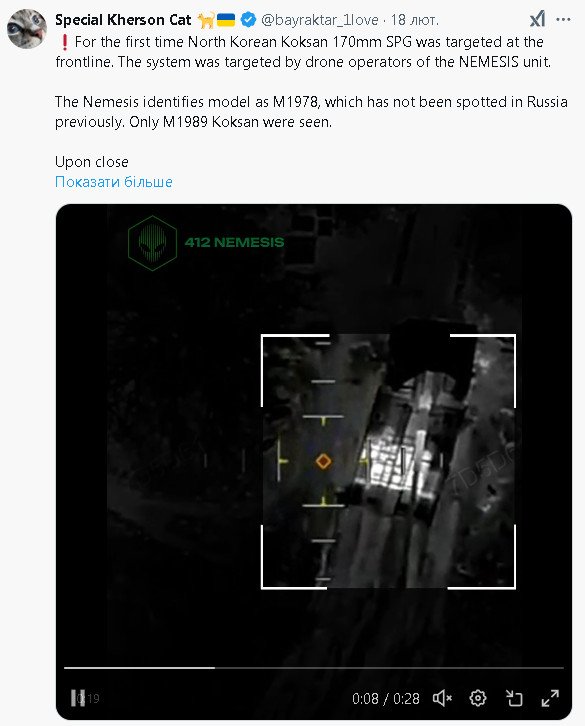Unmute the video sound
585x726 pixels.
(x=442, y=698)
